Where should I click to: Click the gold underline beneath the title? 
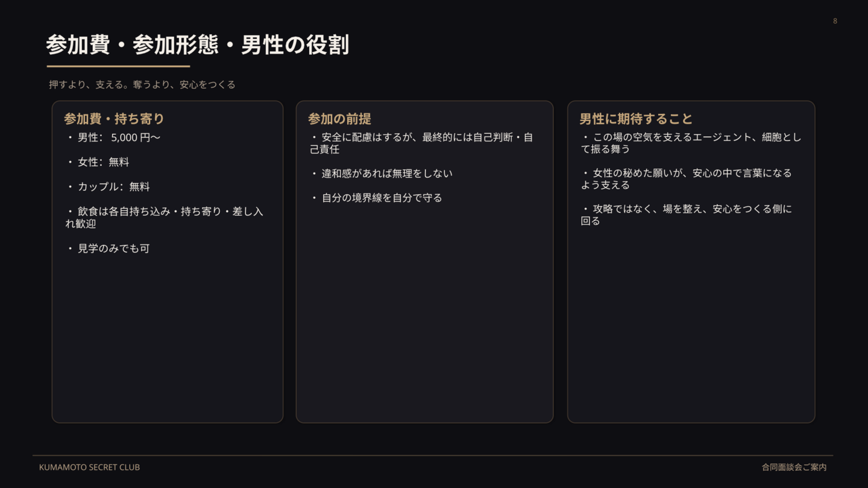click(x=118, y=66)
